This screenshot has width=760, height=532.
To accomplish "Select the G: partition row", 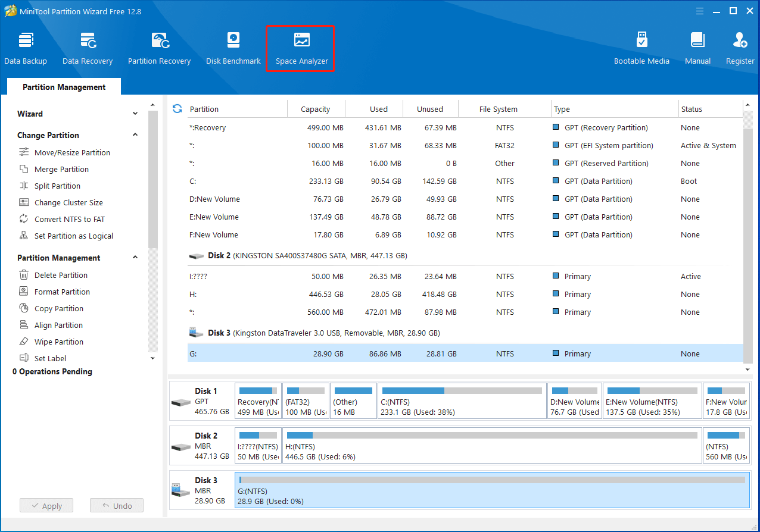I will [x=465, y=353].
